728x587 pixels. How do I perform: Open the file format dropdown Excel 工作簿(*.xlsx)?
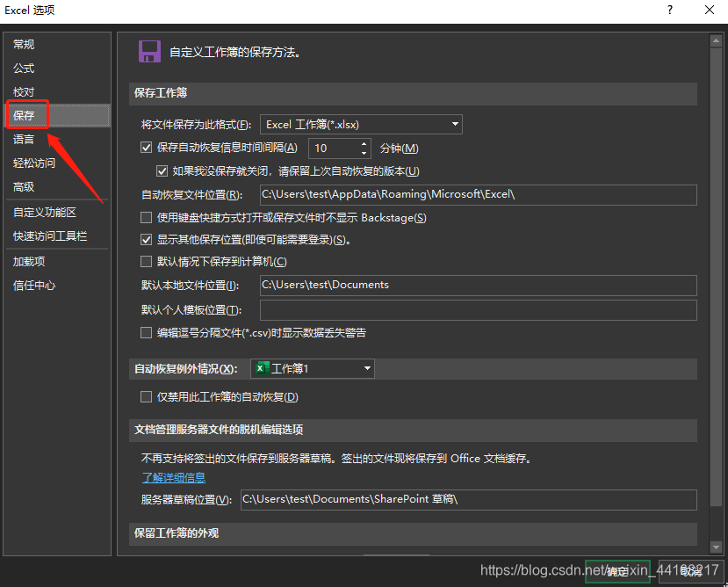point(361,124)
